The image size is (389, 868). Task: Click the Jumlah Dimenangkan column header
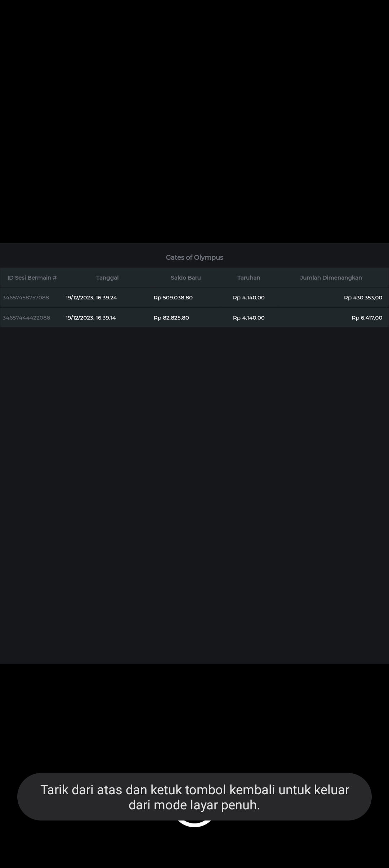(331, 277)
